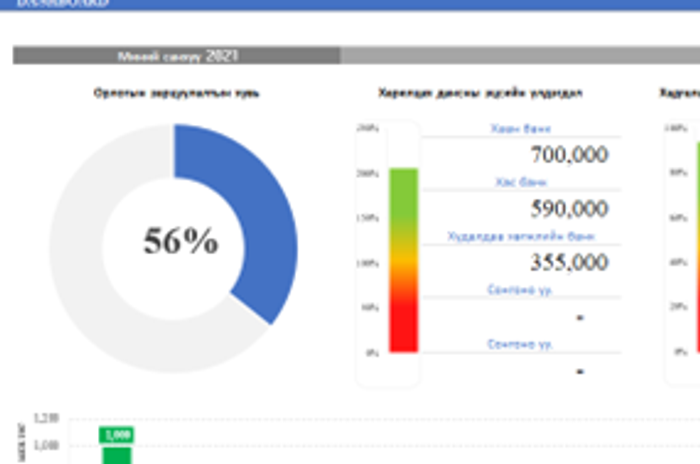Open the upper Сонгоно уу selector
Viewport: 700px width, 464px height.
click(x=520, y=290)
